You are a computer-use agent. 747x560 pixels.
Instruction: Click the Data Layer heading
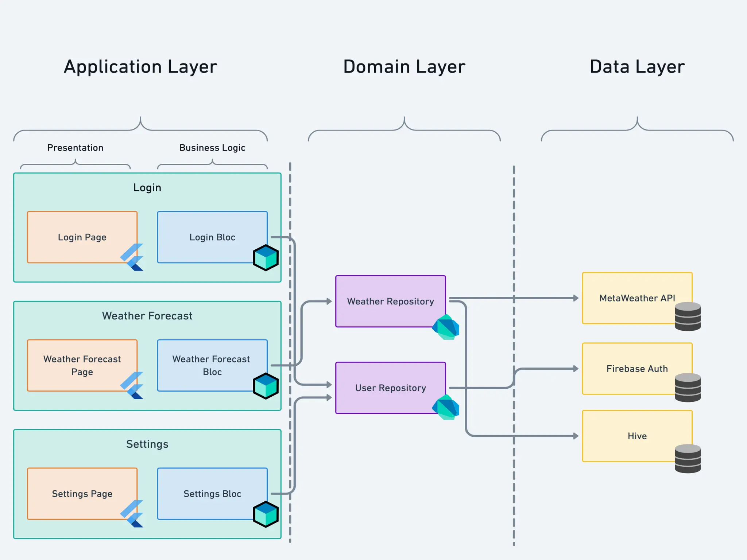click(637, 67)
